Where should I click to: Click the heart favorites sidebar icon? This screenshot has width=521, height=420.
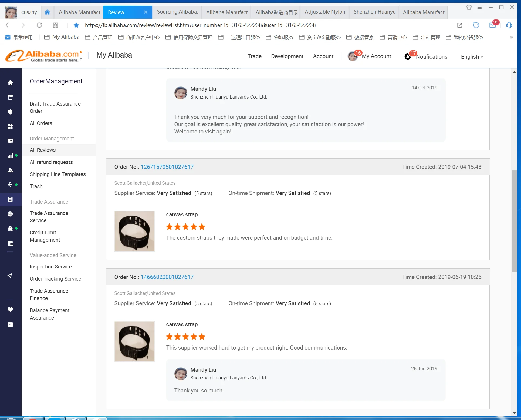tap(10, 310)
